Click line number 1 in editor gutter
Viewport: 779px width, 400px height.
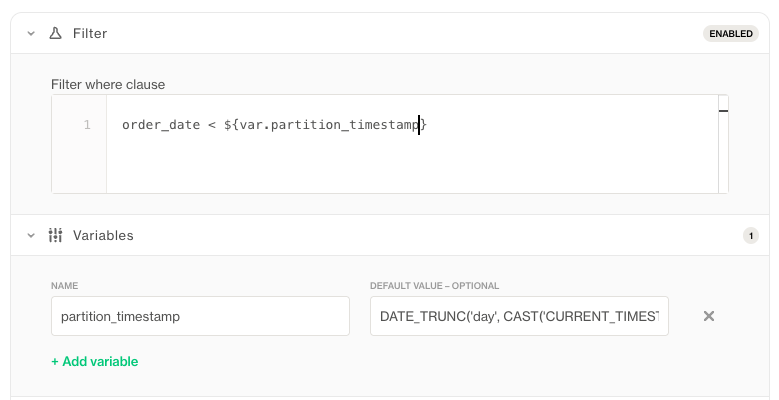[x=87, y=125]
